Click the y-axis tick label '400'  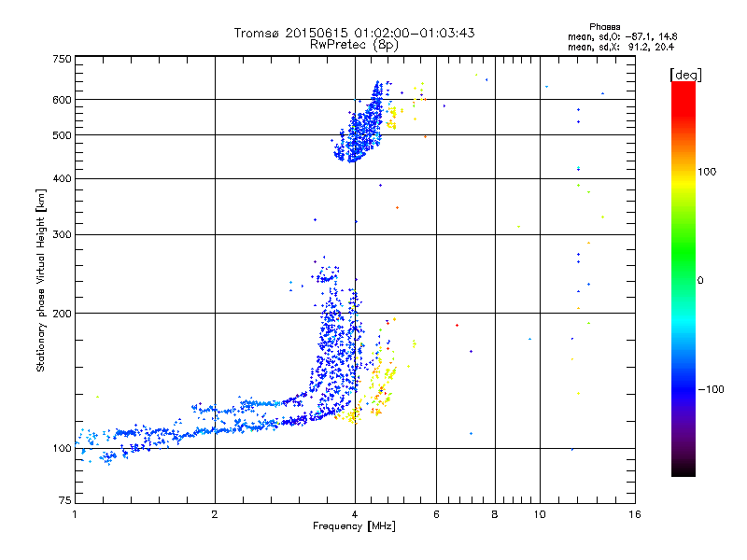click(63, 178)
